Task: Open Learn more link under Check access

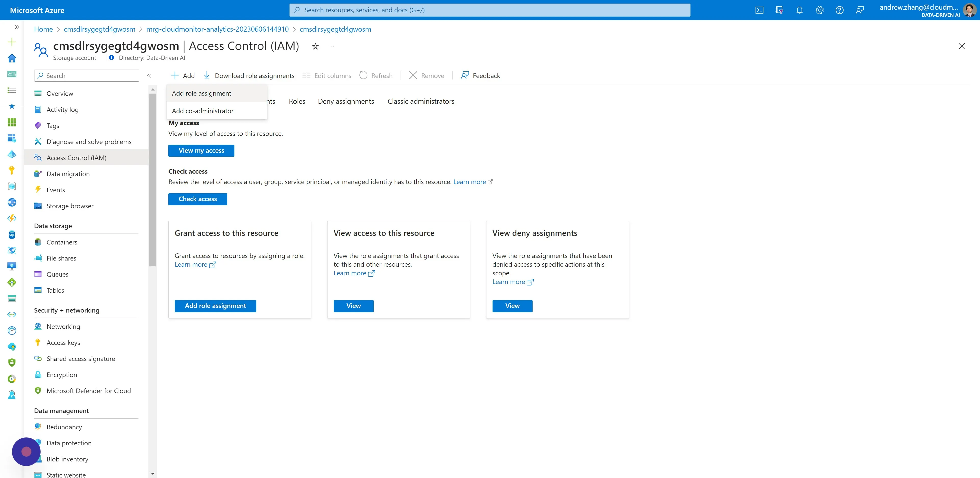Action: click(472, 182)
